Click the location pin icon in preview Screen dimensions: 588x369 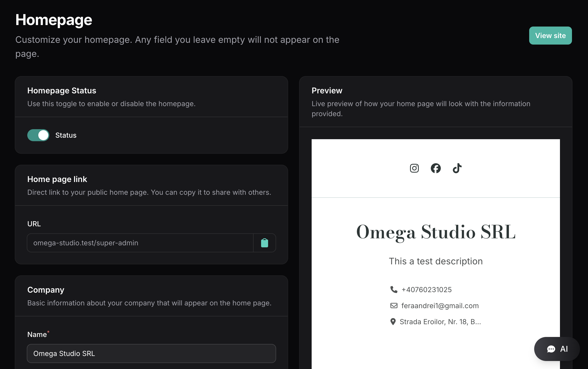coord(393,321)
